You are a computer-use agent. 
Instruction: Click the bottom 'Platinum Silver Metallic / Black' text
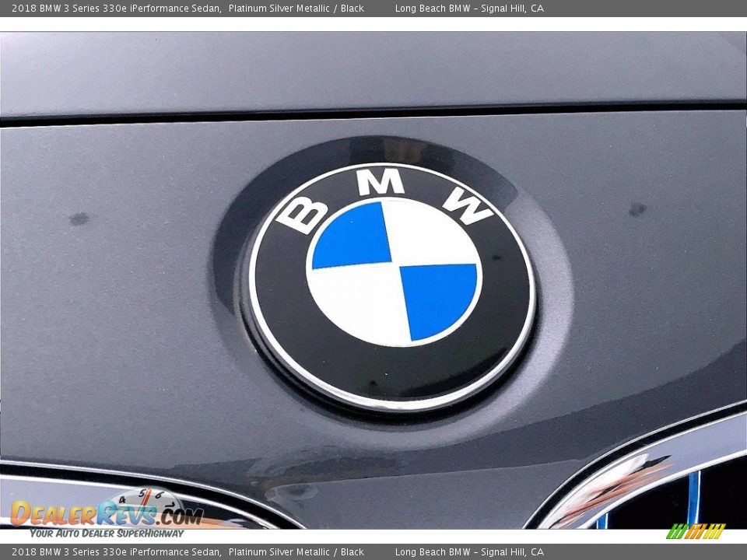tap(296, 552)
